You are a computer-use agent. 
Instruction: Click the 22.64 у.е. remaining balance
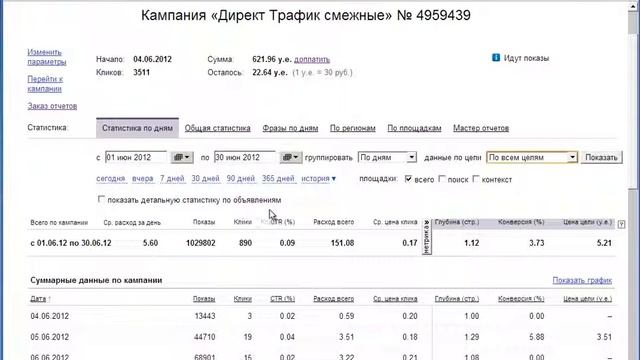pos(270,73)
